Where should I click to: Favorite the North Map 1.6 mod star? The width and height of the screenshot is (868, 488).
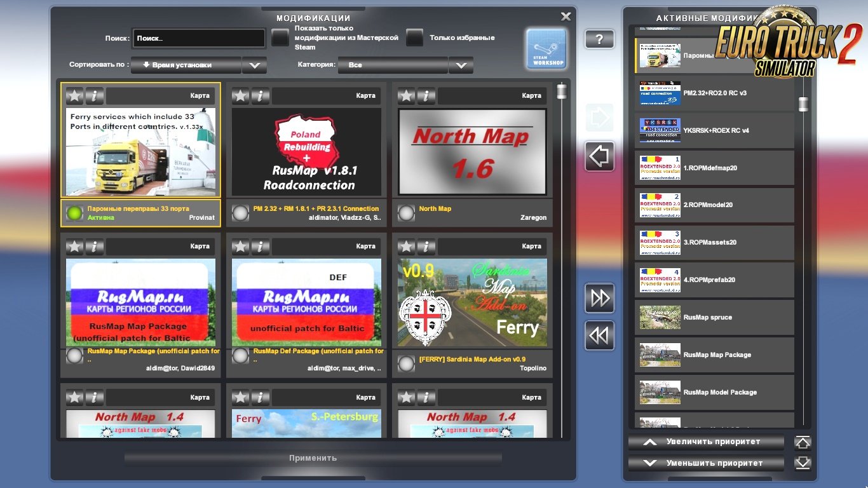pos(407,96)
